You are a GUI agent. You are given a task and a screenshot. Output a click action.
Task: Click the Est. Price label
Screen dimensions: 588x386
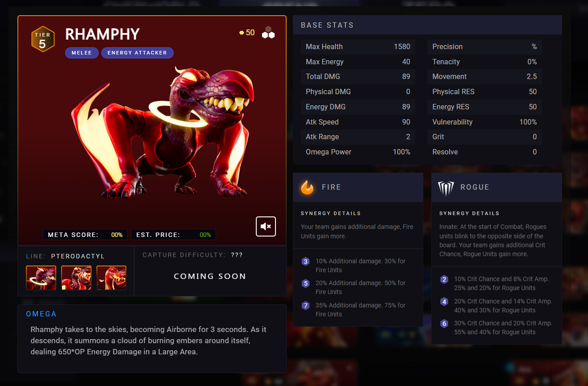(158, 235)
